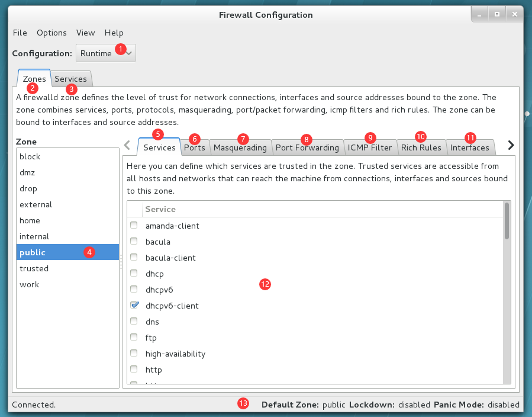Image resolution: width=532 pixels, height=417 pixels.
Task: Select the drop zone
Action: click(x=67, y=188)
